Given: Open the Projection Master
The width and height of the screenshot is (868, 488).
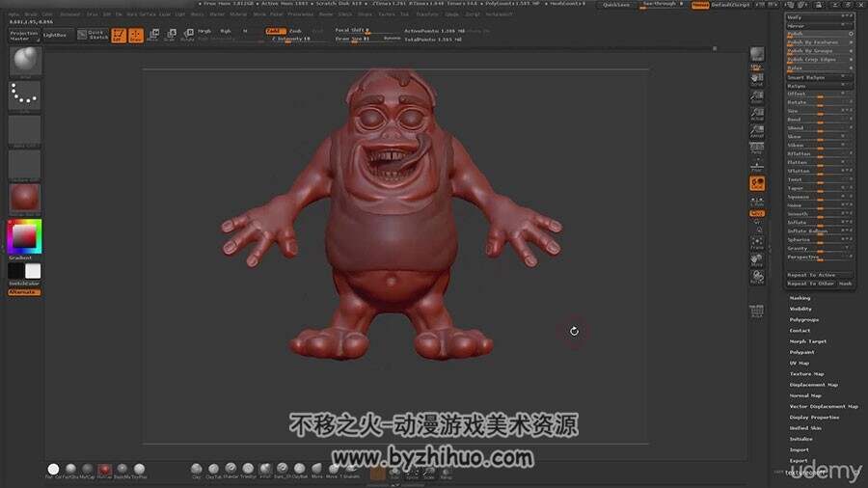Looking at the screenshot, I should (24, 36).
